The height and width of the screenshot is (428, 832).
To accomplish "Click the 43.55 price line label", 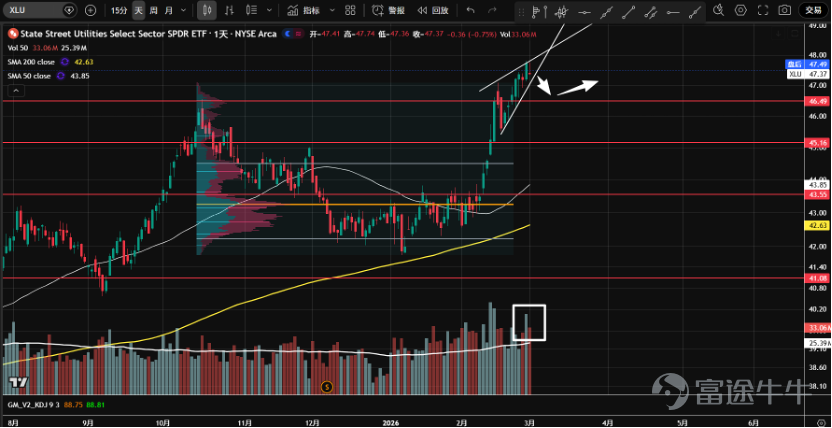I will point(816,195).
